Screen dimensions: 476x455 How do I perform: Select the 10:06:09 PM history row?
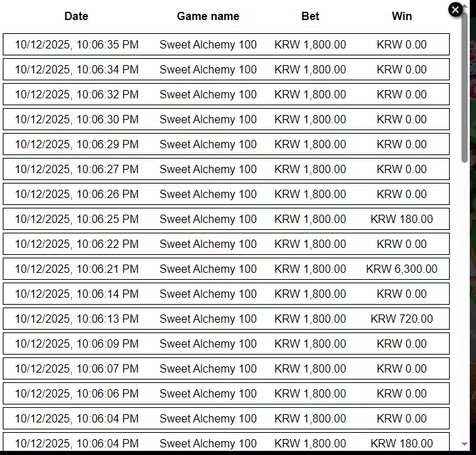226,344
